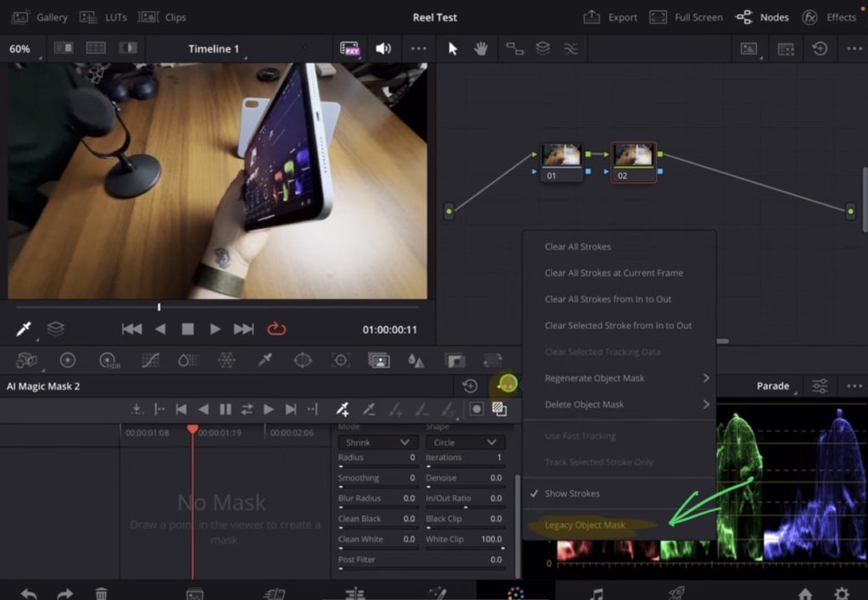Screen dimensions: 868x600
Task: Open the Effects panel
Action: 829,16
